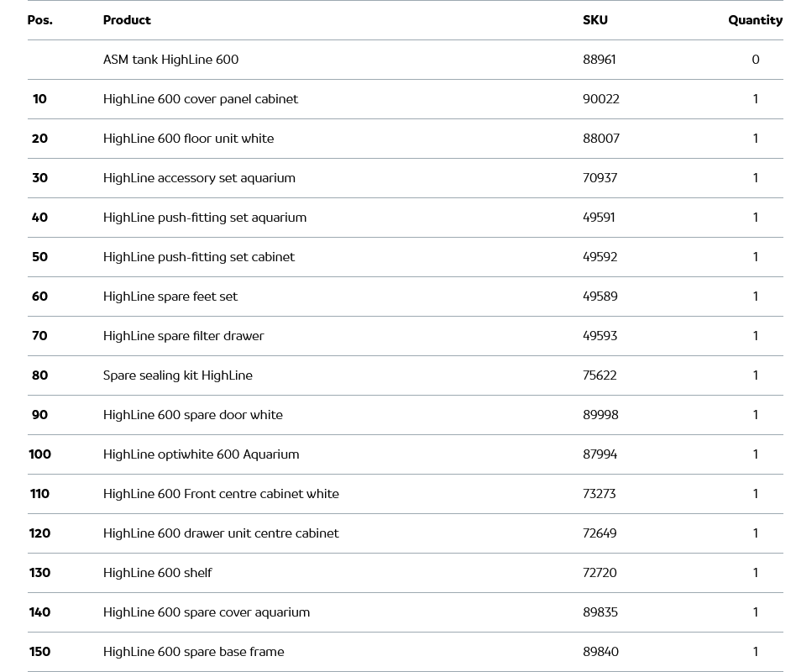The height and width of the screenshot is (672, 796).
Task: Select HighLine 600 cover panel cabinet
Action: pos(200,99)
